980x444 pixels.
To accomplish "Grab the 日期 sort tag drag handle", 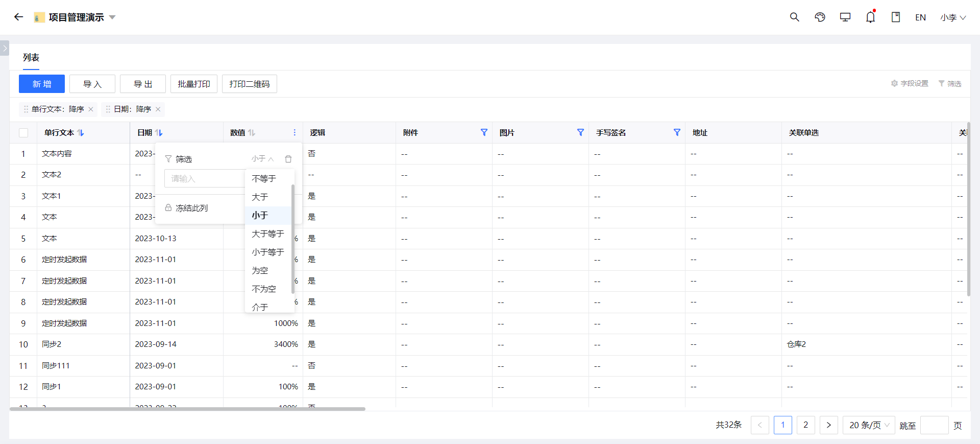I will pos(108,109).
